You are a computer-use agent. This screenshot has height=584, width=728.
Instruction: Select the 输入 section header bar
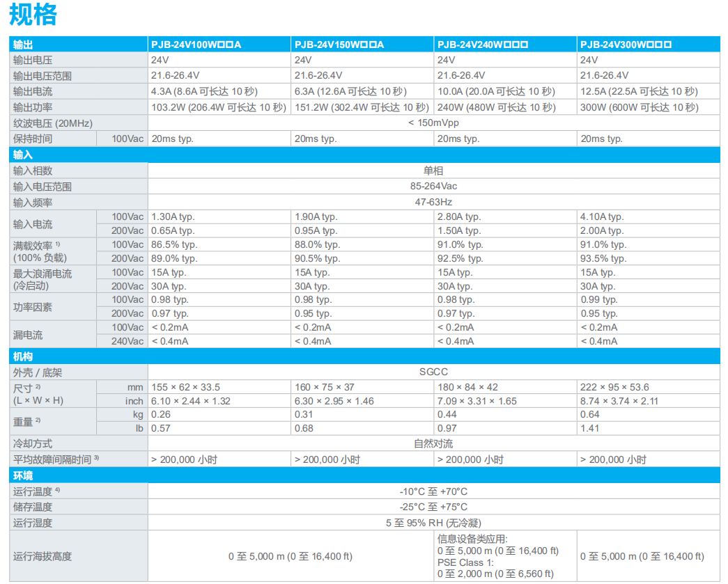[x=364, y=155]
